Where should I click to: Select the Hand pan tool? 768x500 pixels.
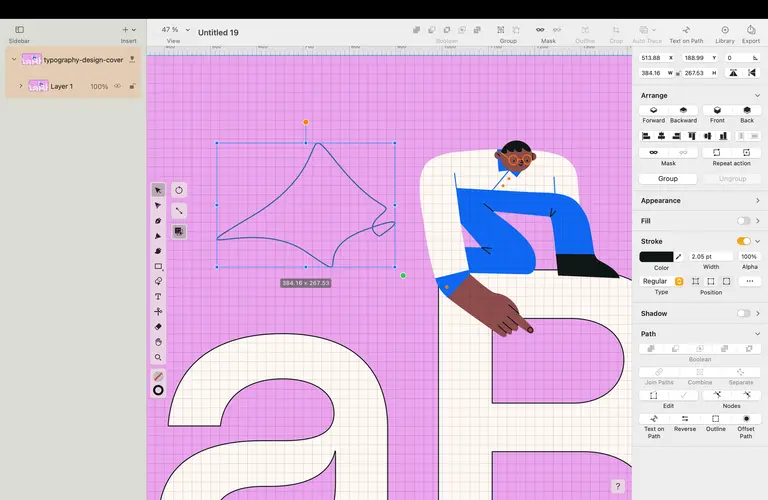pyautogui.click(x=158, y=342)
